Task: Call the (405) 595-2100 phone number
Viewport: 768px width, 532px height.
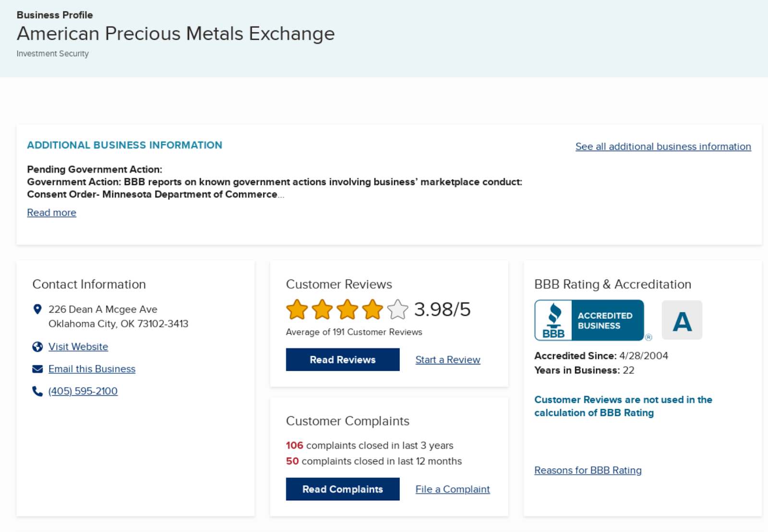Action: (x=83, y=391)
